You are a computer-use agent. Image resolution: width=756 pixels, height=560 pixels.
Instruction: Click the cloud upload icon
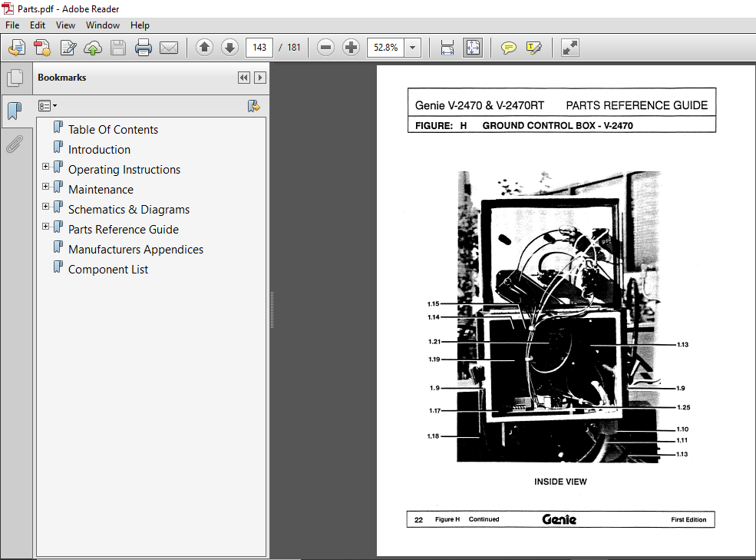93,48
